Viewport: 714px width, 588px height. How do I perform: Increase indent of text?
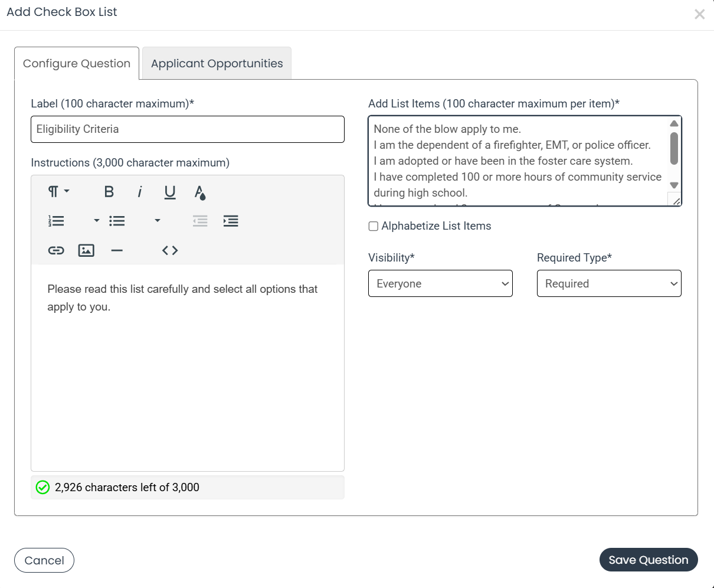(231, 221)
